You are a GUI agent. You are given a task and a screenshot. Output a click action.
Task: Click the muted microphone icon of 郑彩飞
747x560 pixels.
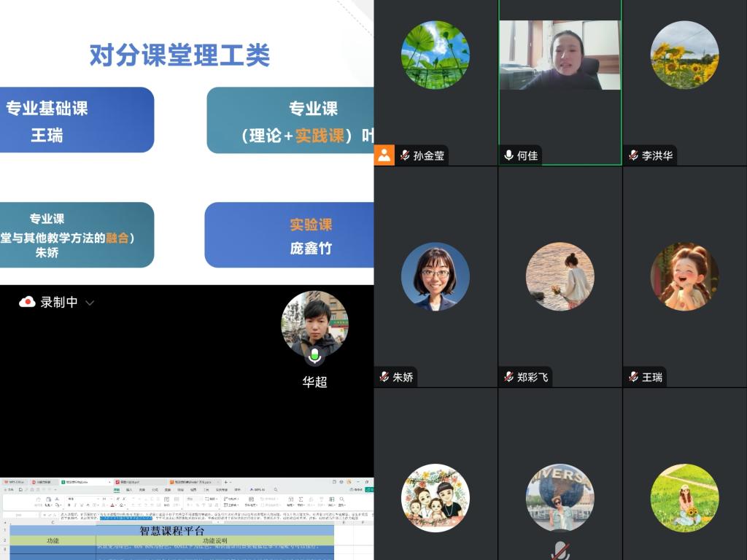508,377
